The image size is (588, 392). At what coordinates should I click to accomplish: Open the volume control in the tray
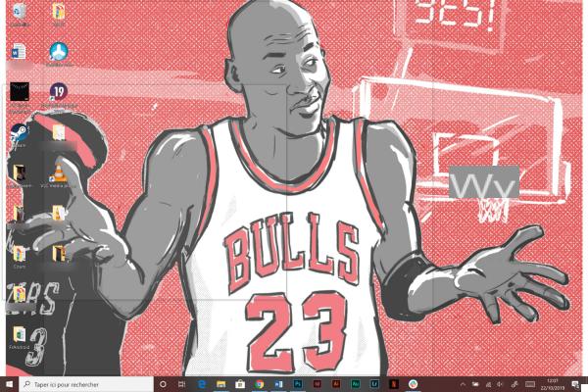500,384
